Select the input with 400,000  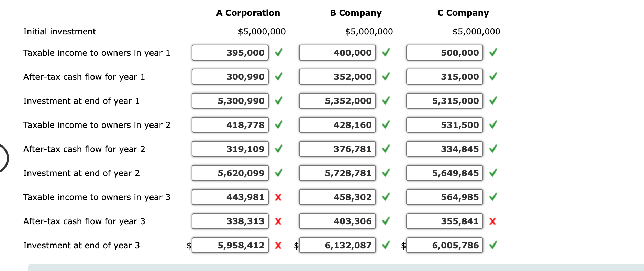[337, 53]
